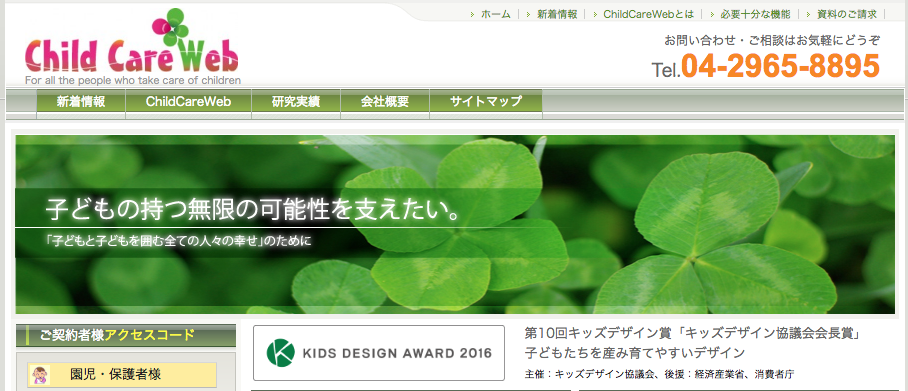This screenshot has width=908, height=391.
Task: Select the ChildCareWeb green menu tab
Action: click(189, 102)
